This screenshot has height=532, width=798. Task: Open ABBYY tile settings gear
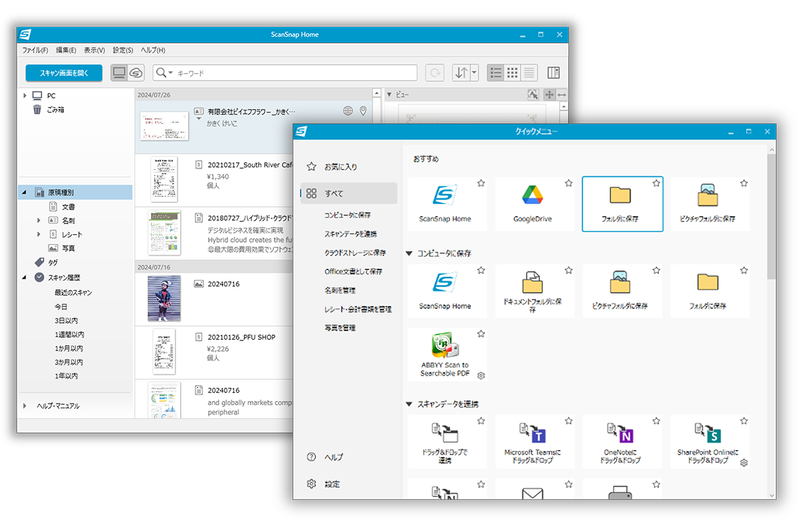click(x=481, y=375)
